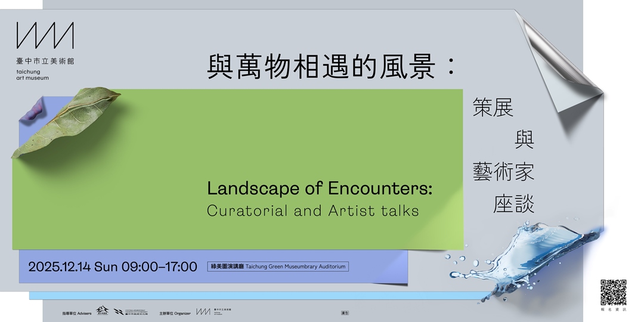The image size is (644, 322).
Task: Click the 藝術家 text on the right
Action: tap(504, 172)
